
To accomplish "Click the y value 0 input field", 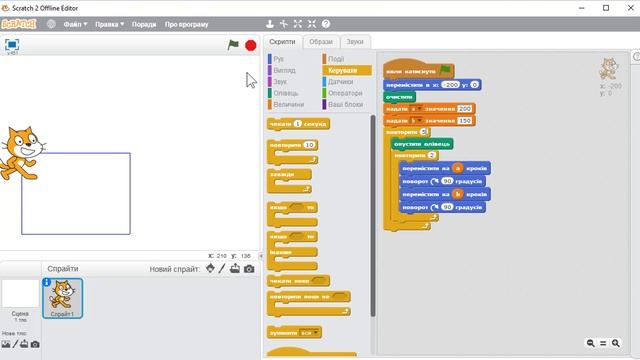I will (474, 85).
